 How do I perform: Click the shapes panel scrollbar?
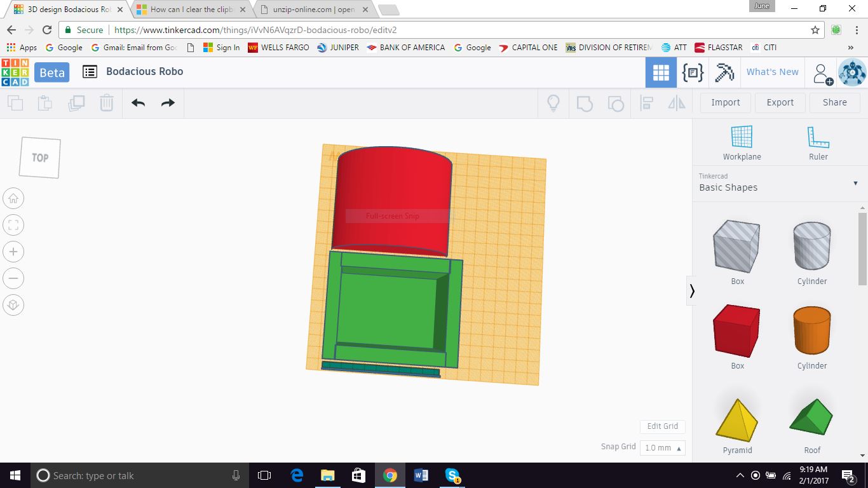(862, 249)
